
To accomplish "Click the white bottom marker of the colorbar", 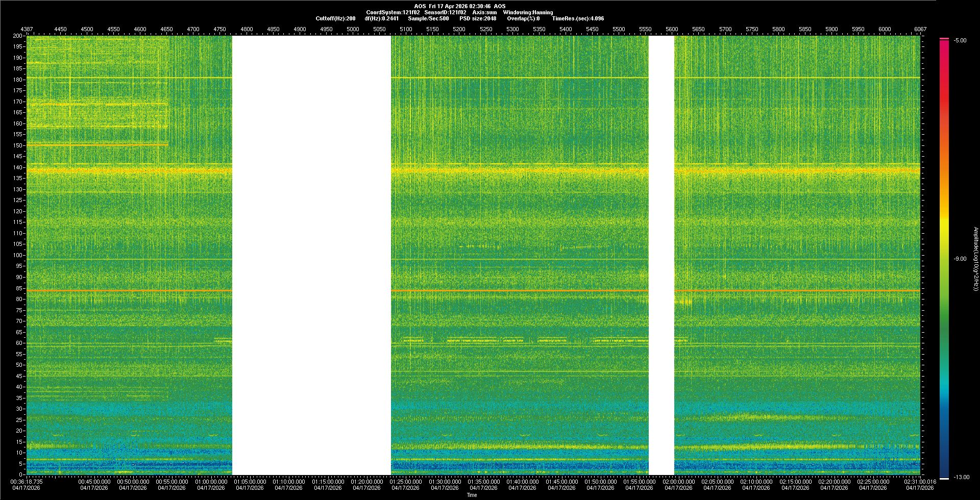I will (944, 479).
